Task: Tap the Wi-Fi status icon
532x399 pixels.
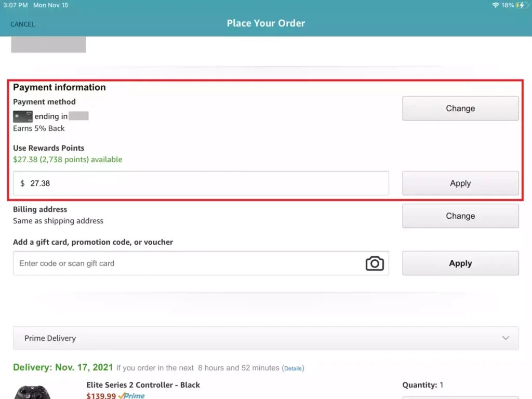Action: point(495,5)
